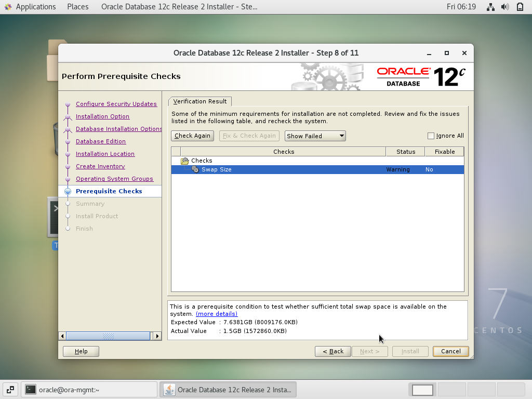Image resolution: width=532 pixels, height=399 pixels.
Task: Click the Status column header
Action: [405, 152]
